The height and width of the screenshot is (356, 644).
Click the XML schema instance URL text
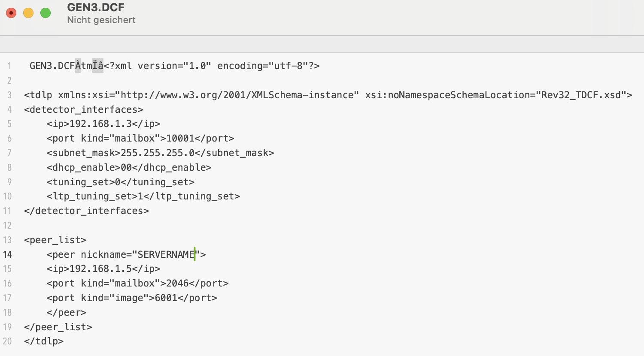239,95
